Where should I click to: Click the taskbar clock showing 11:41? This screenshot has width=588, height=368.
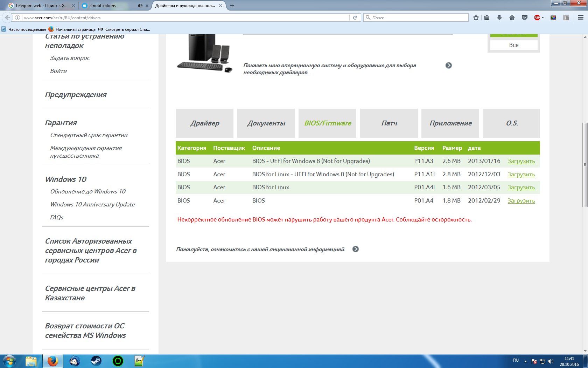[569, 361]
